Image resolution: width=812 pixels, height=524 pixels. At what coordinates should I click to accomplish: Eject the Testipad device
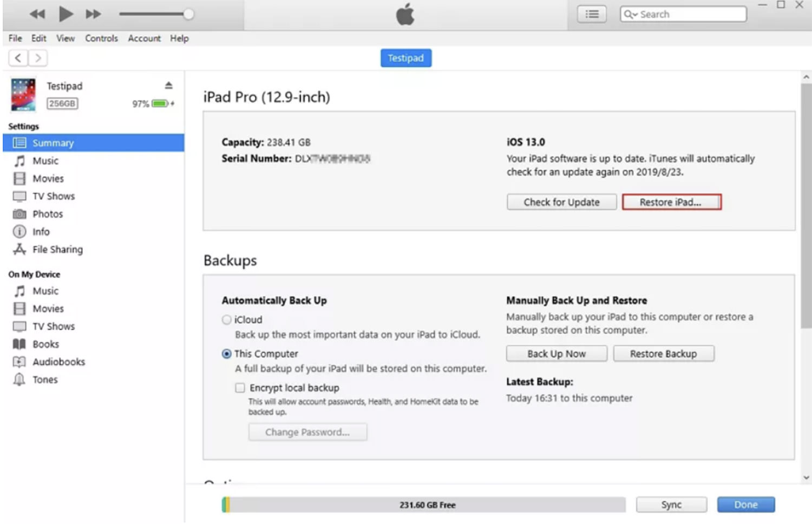(168, 86)
